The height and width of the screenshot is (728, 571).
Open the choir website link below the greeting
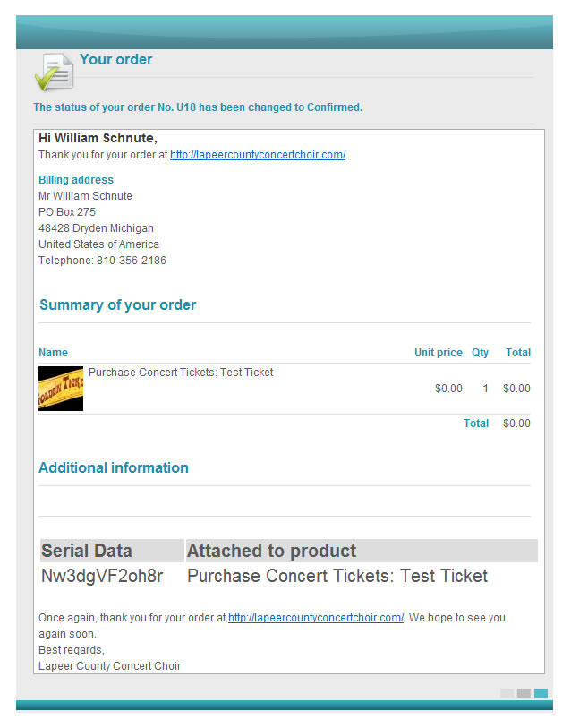pos(258,155)
